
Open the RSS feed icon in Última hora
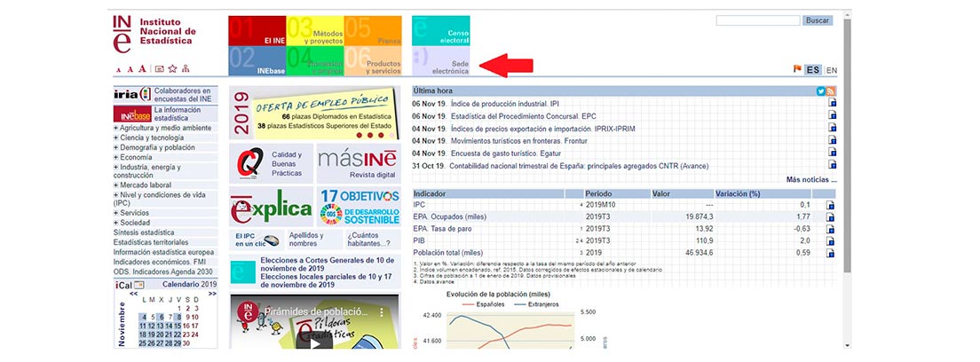click(831, 91)
